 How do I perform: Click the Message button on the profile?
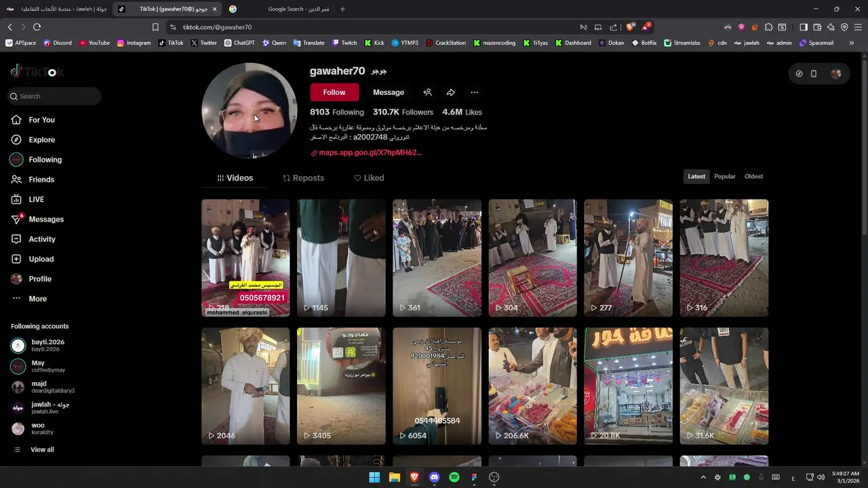coord(389,92)
